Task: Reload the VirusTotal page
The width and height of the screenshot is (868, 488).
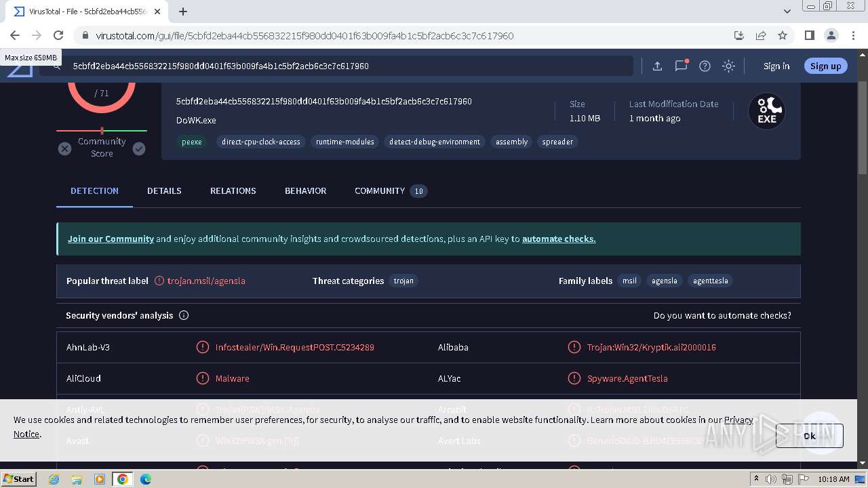Action: [58, 35]
